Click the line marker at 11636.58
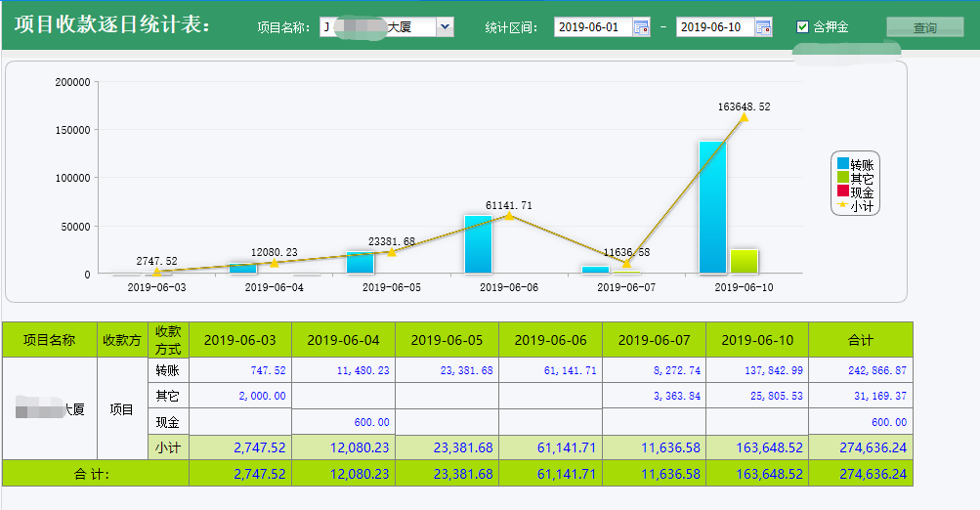 pyautogui.click(x=626, y=263)
